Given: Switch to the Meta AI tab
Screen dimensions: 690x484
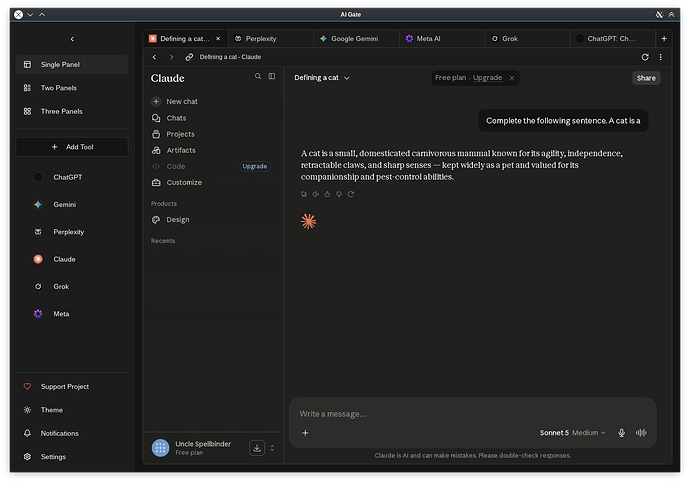Looking at the screenshot, I should coord(442,39).
